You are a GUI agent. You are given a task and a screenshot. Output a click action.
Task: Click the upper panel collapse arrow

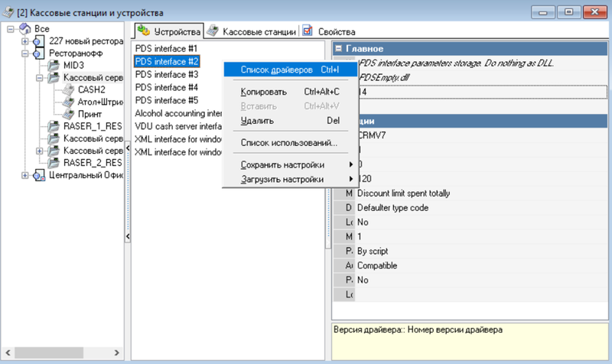point(128,148)
